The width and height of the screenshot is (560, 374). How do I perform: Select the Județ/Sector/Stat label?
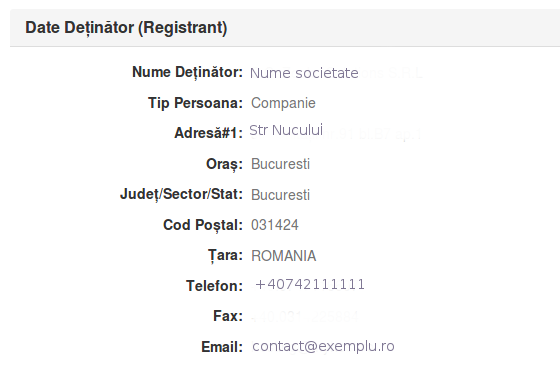coord(181,194)
